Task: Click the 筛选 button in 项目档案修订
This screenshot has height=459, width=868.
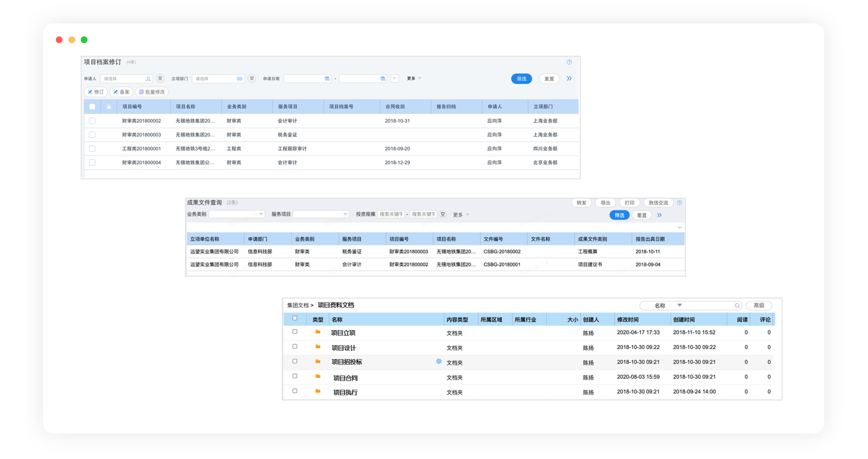Action: coord(521,79)
